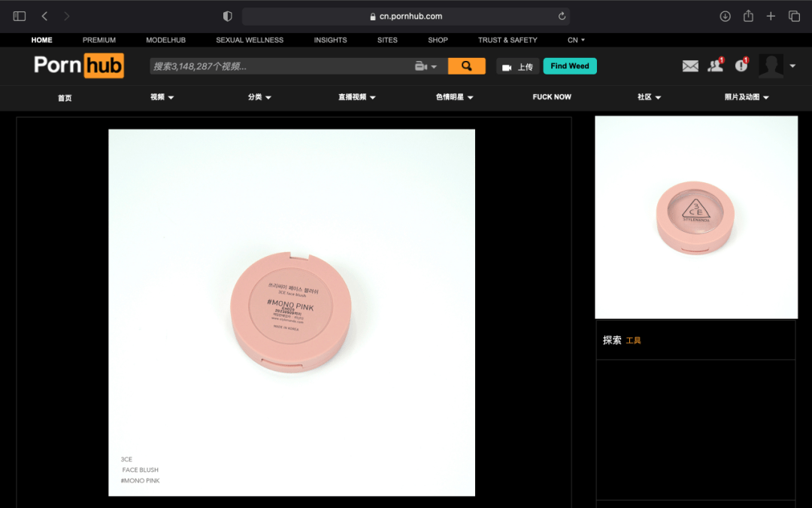Screen dimensions: 812x508
Task: Click the orange search magnifier button
Action: (x=467, y=65)
